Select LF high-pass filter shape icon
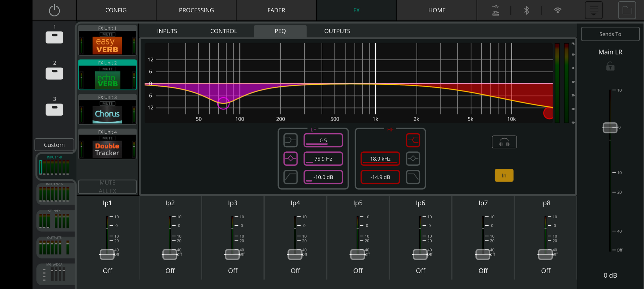The width and height of the screenshot is (644, 289). [x=290, y=177]
